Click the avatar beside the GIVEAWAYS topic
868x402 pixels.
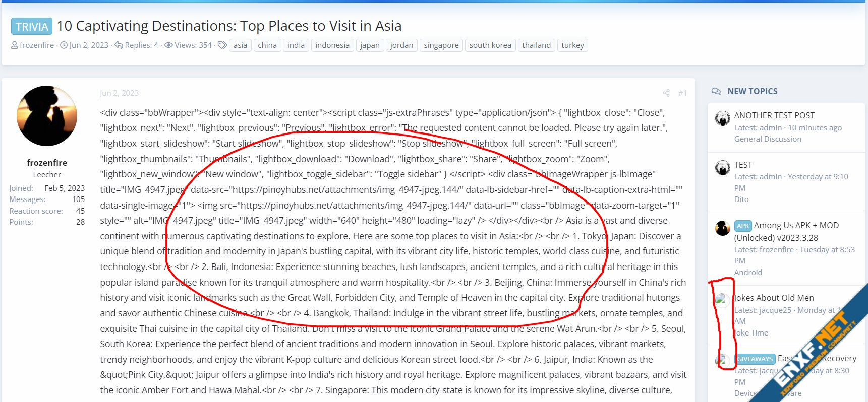coord(722,361)
